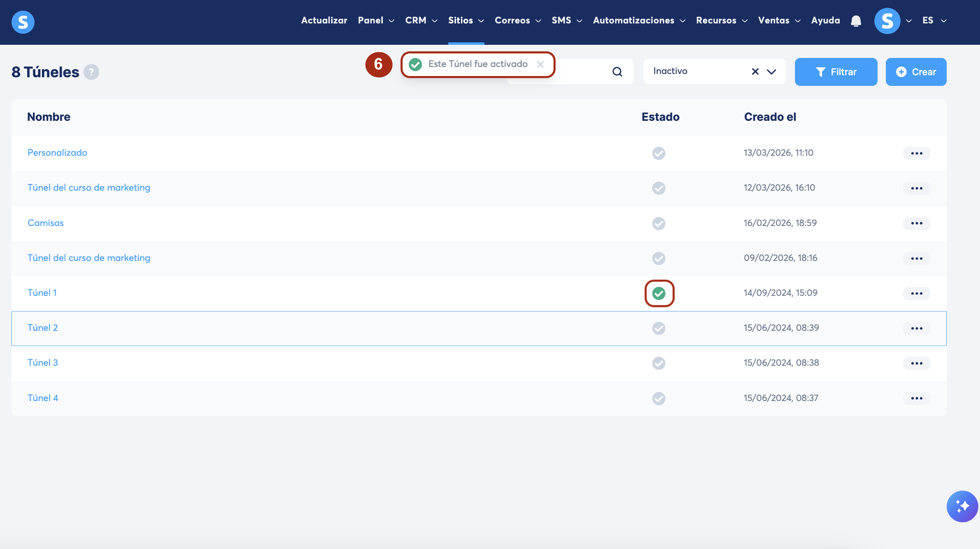Click the help question mark beside Túneles
Image resolution: width=980 pixels, height=549 pixels.
[x=91, y=72]
